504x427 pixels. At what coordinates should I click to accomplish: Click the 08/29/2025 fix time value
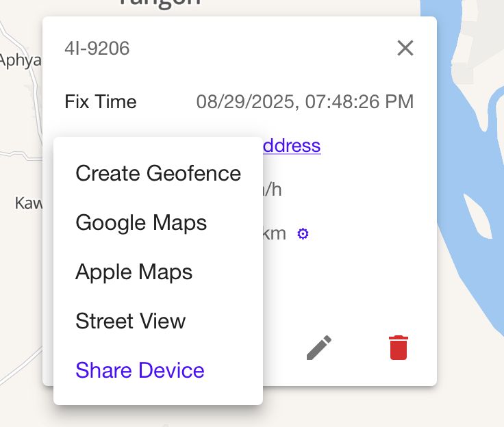305,102
